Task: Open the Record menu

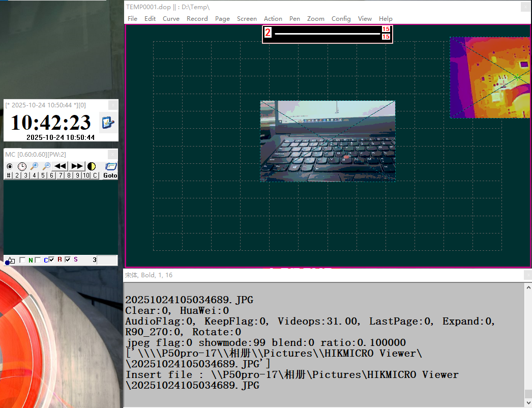Action: [x=197, y=19]
